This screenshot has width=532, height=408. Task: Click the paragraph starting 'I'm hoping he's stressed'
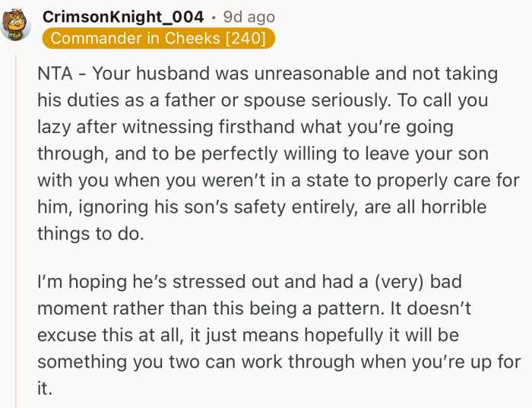click(279, 335)
